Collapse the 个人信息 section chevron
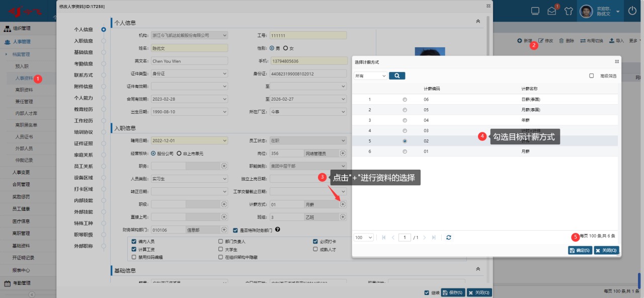 pos(477,22)
